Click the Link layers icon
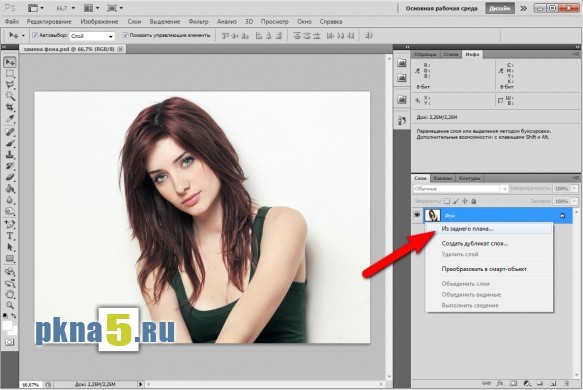This screenshot has width=583, height=390. click(x=486, y=383)
